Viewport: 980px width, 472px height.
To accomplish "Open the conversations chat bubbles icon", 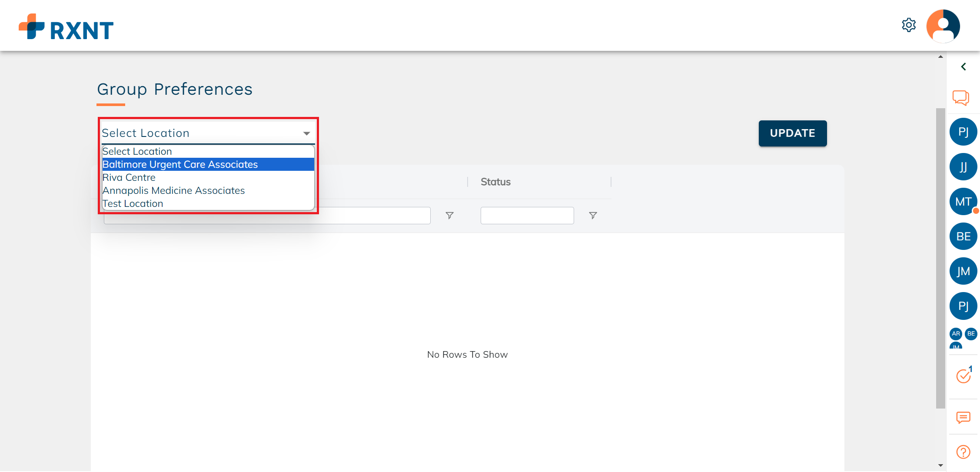I will coord(961,97).
